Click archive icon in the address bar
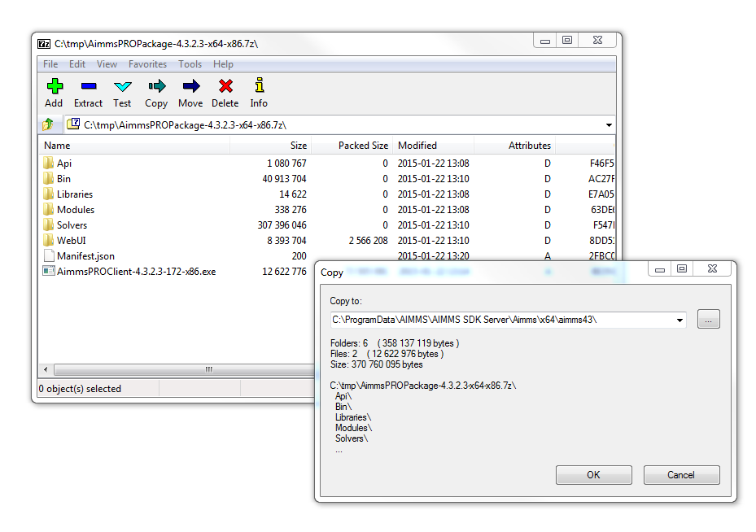Viewport: 756px width, 532px height. [x=73, y=124]
